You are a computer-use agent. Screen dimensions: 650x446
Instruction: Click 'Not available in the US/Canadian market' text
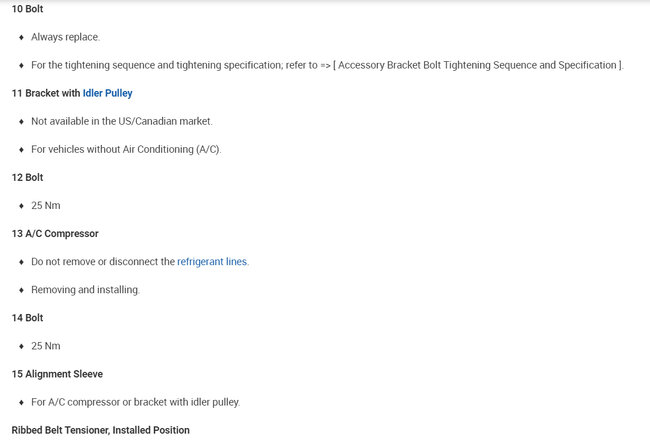tap(121, 121)
